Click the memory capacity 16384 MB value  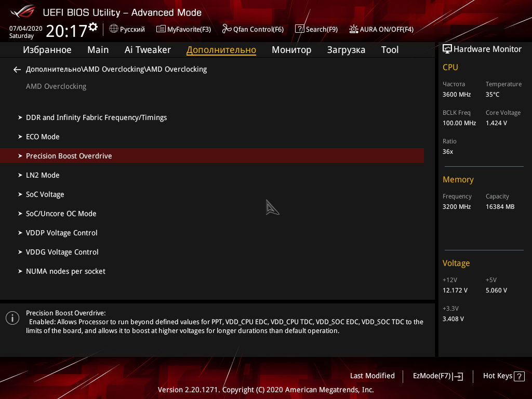click(x=500, y=207)
